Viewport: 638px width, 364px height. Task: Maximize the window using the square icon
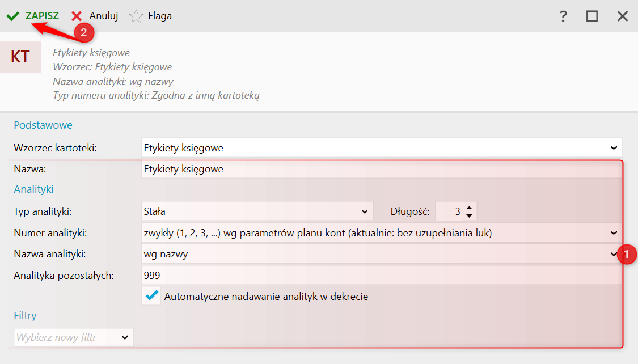592,16
